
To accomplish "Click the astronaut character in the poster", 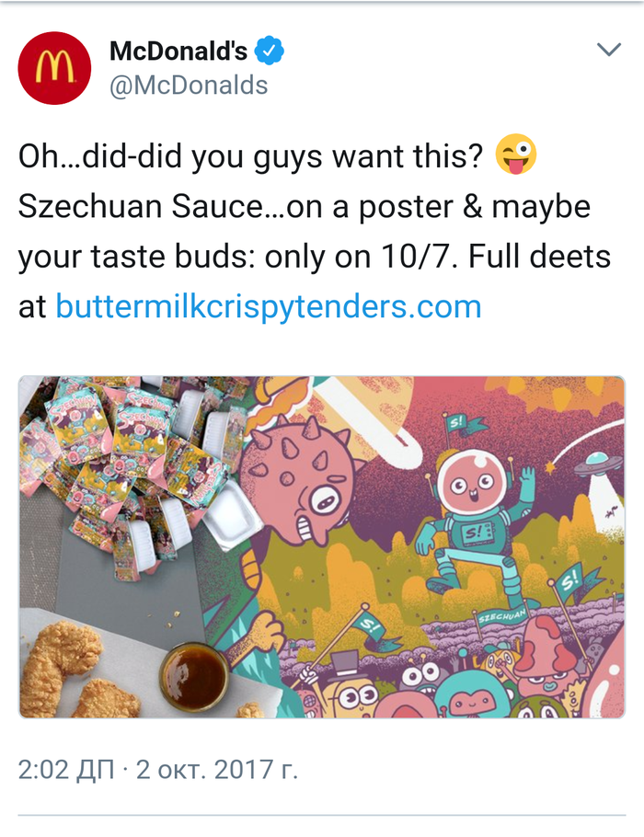I will click(x=471, y=515).
